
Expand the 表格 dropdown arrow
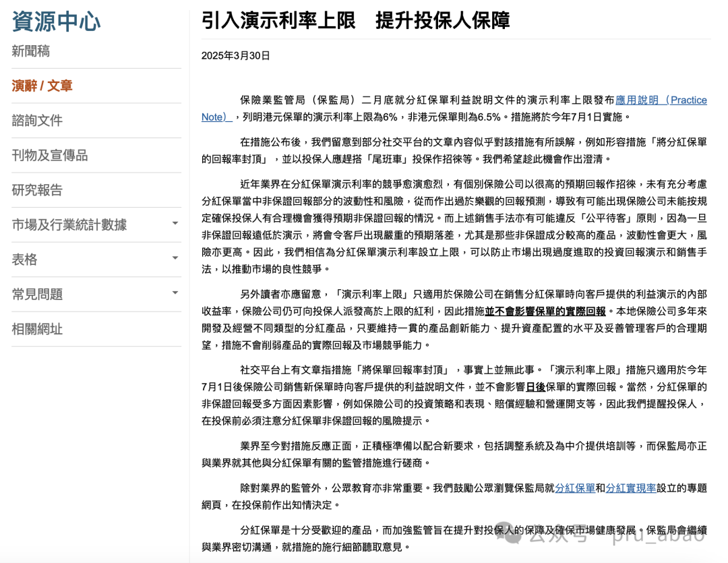[175, 258]
